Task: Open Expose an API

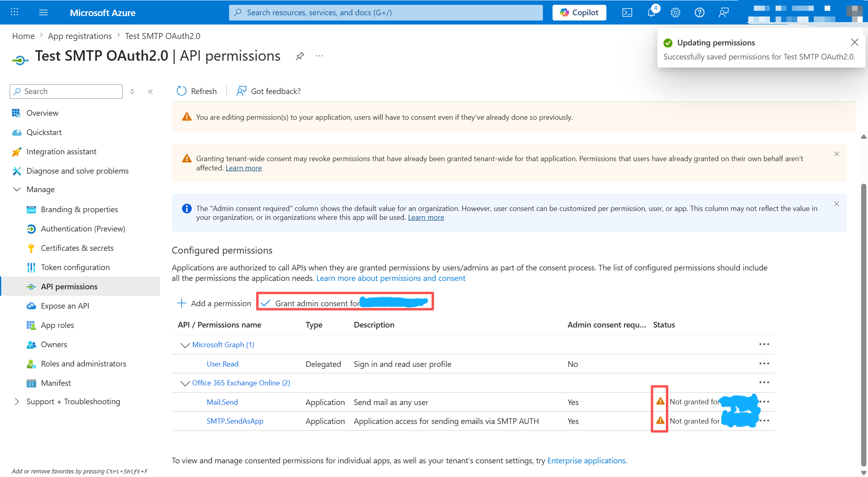Action: (x=65, y=306)
